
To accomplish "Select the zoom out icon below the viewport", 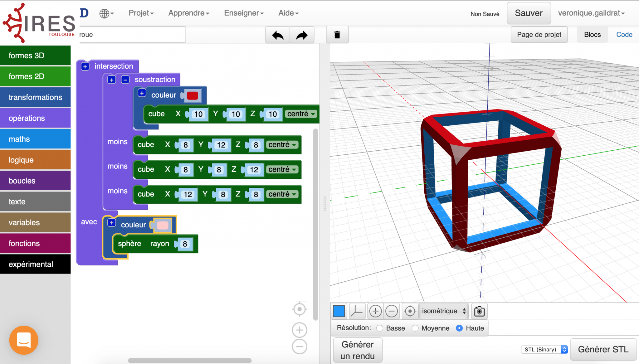I will (x=392, y=311).
